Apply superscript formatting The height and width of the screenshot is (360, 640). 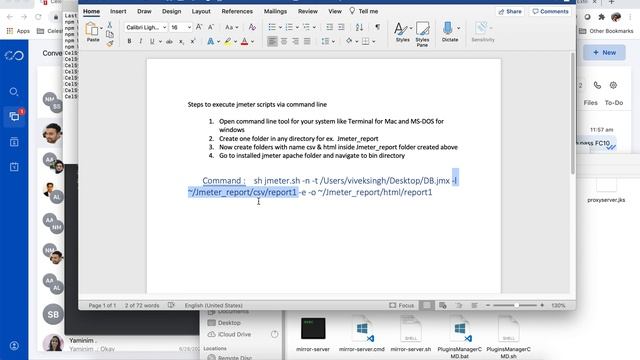click(193, 42)
